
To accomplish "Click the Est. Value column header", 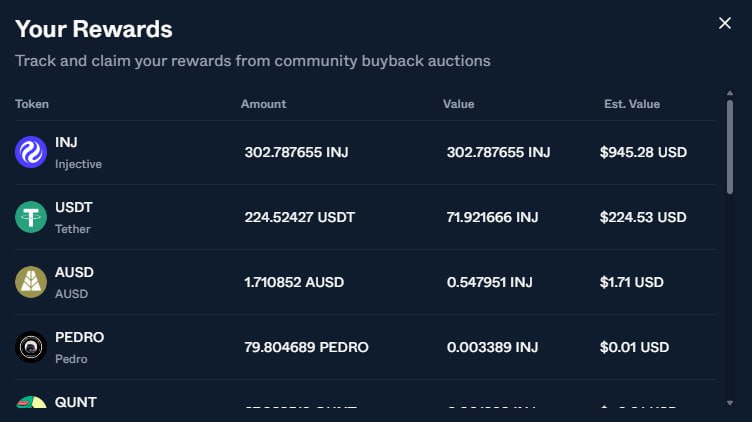I will tap(632, 104).
